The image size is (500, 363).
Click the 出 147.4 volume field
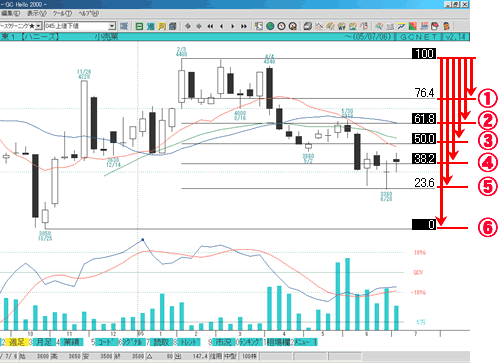191,356
